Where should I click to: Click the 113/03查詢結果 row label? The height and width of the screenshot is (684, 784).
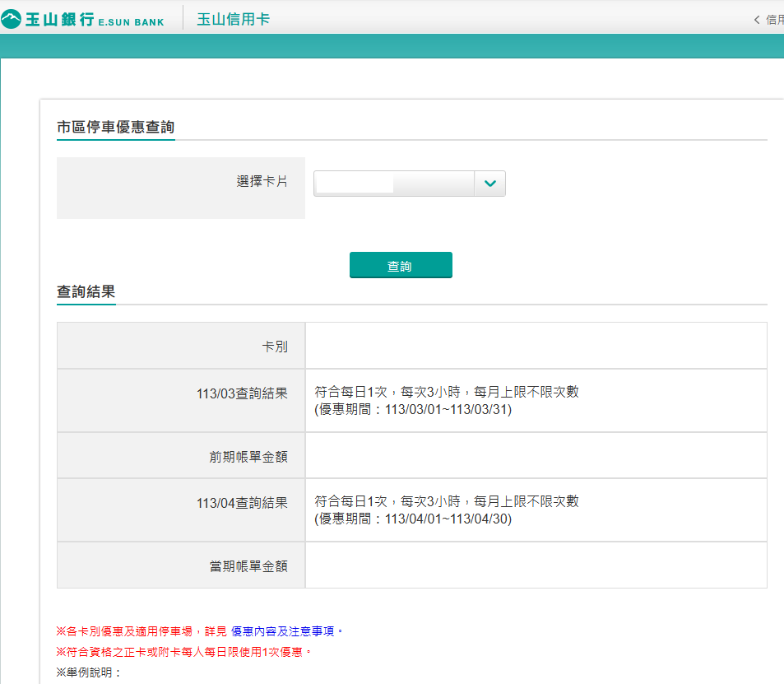[242, 393]
